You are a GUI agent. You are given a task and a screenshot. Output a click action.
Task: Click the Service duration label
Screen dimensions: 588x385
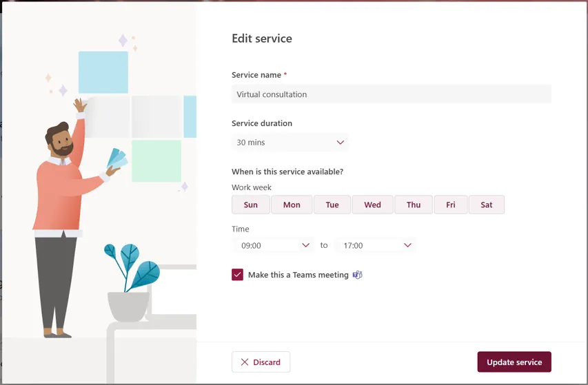[262, 123]
